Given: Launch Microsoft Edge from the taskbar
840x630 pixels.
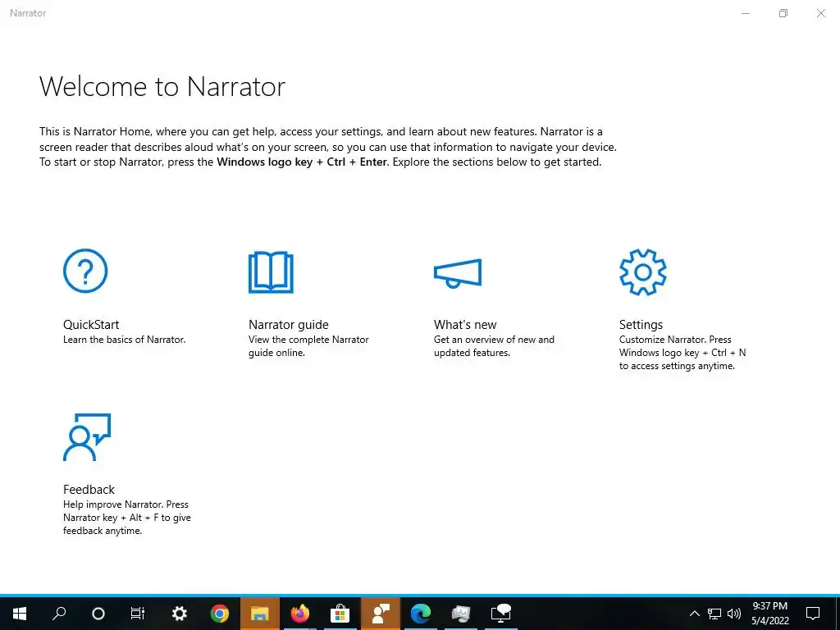Looking at the screenshot, I should click(421, 614).
